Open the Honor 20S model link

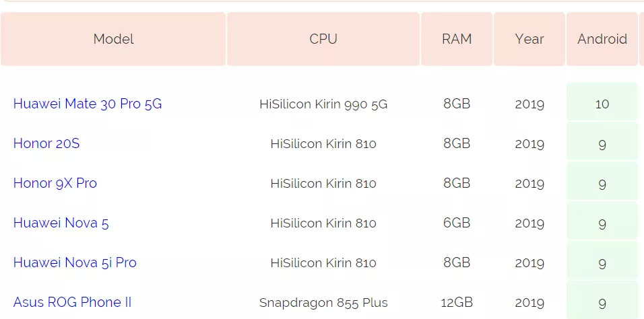pyautogui.click(x=46, y=144)
